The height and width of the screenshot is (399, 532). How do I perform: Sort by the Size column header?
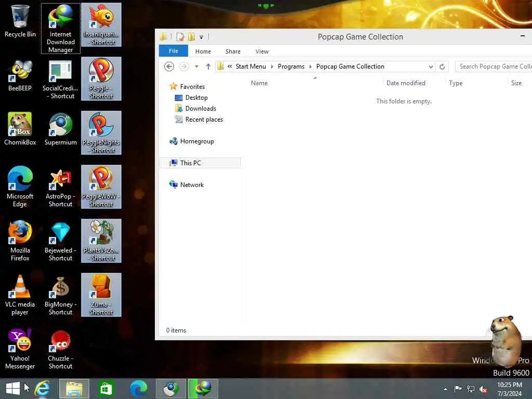(516, 83)
